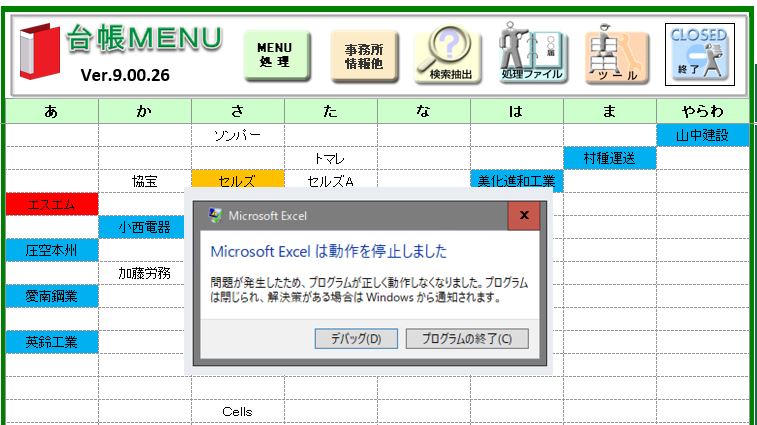Open the red エスエム entry
Viewport: 757px width, 425px height.
coord(52,204)
